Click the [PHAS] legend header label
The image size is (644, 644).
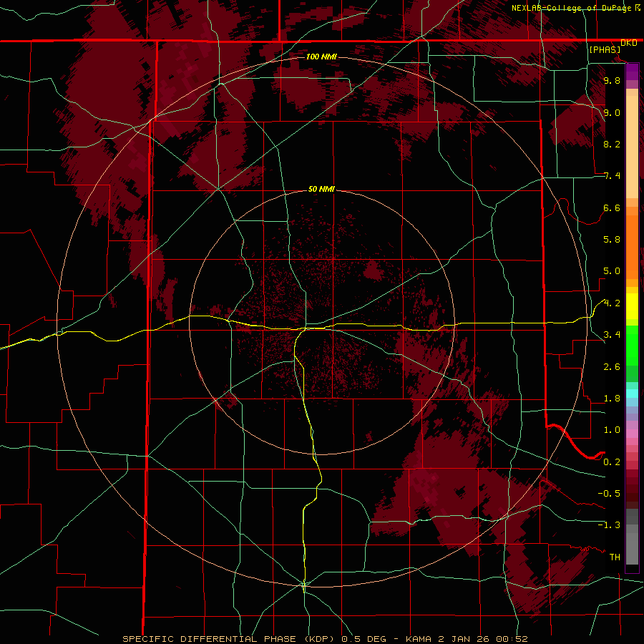click(x=605, y=49)
